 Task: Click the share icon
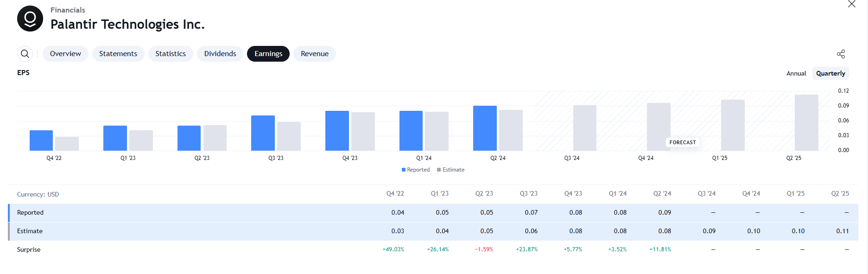pos(841,54)
